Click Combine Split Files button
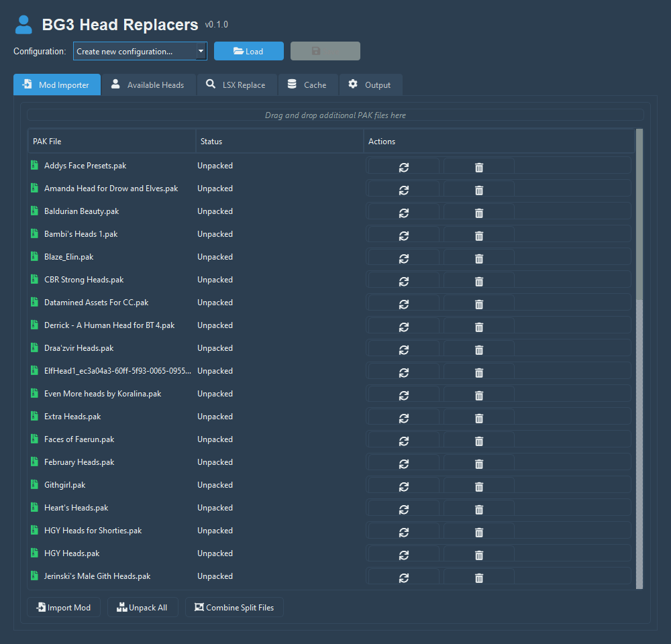Image resolution: width=671 pixels, height=644 pixels. coord(234,607)
